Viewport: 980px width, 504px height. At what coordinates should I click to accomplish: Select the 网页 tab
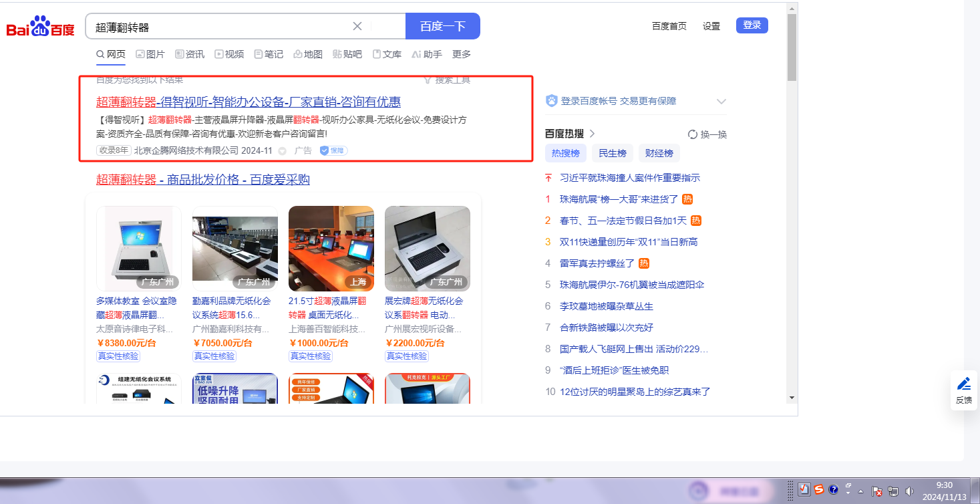(111, 54)
